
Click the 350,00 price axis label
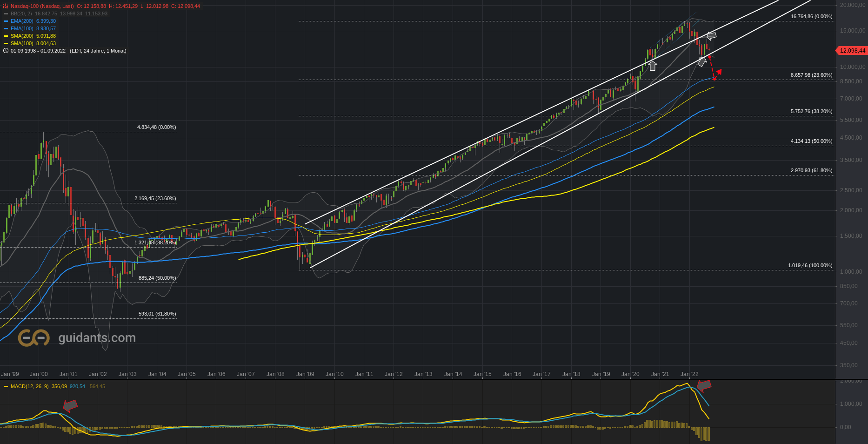point(849,365)
